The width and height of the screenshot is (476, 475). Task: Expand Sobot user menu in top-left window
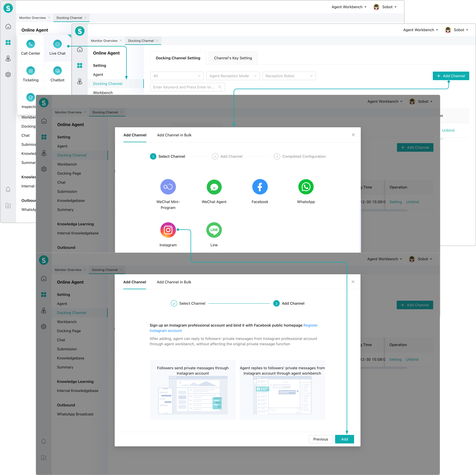(385, 7)
